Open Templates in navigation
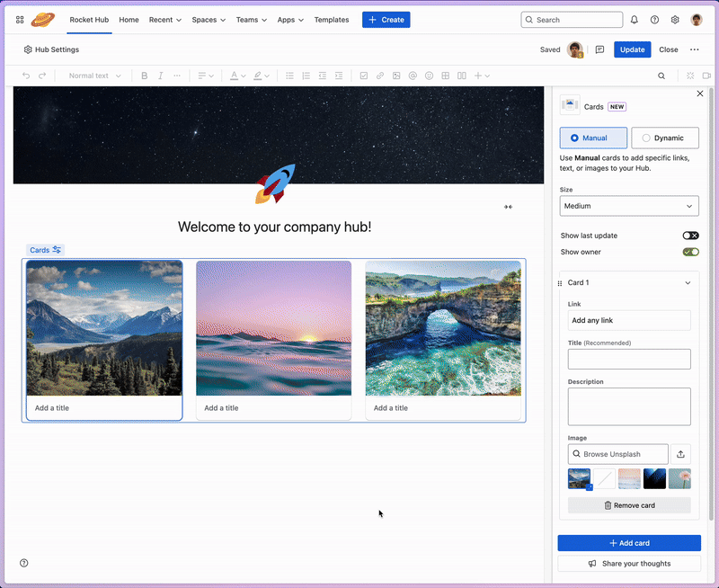719x588 pixels. click(332, 20)
